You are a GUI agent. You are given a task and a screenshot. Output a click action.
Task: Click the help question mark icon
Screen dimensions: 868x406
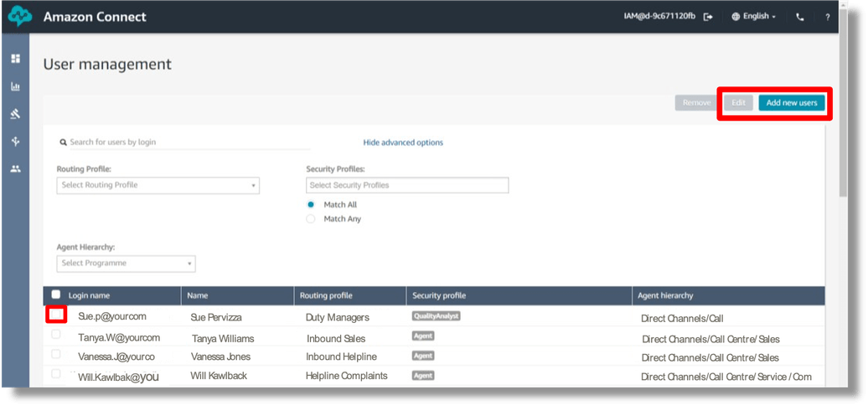(x=827, y=17)
